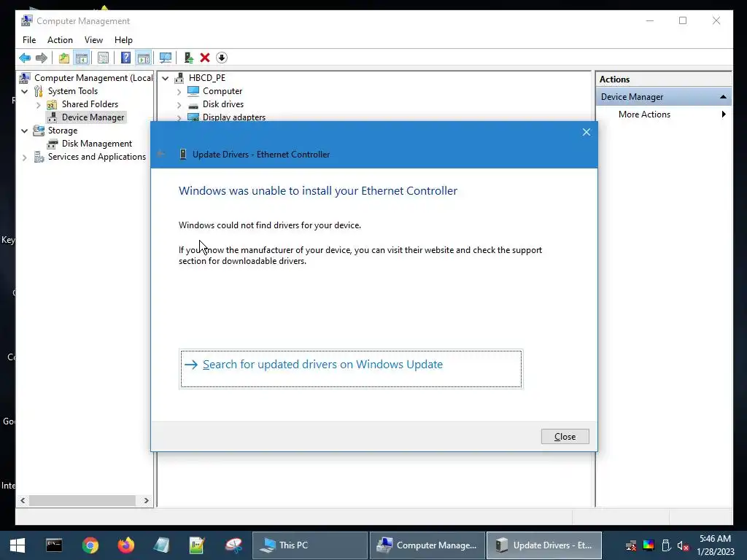Click the red X Uninstall device icon
The image size is (747, 560).
(x=205, y=58)
